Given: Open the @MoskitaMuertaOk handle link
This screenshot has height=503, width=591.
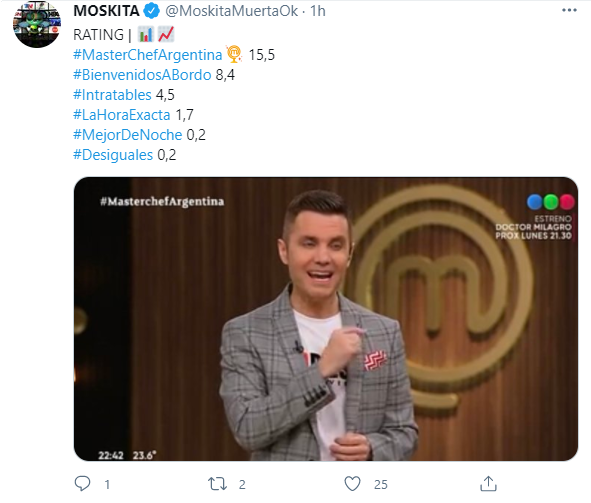Looking at the screenshot, I should (231, 11).
